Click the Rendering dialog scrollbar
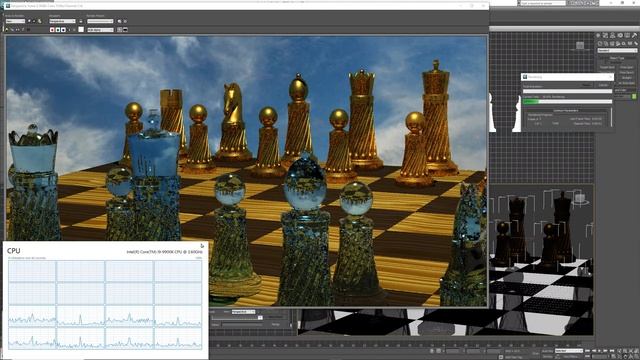 (x=611, y=117)
